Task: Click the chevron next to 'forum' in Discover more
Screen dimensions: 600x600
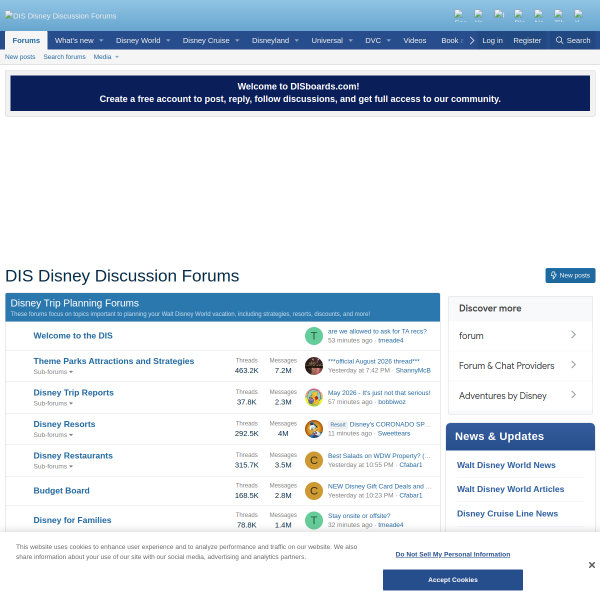Action: coord(573,335)
